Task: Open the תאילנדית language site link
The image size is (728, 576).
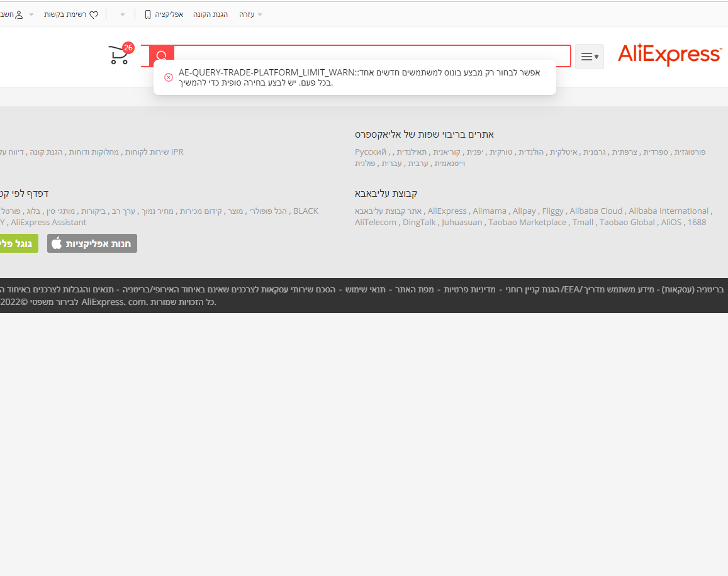Action: pyautogui.click(x=412, y=152)
